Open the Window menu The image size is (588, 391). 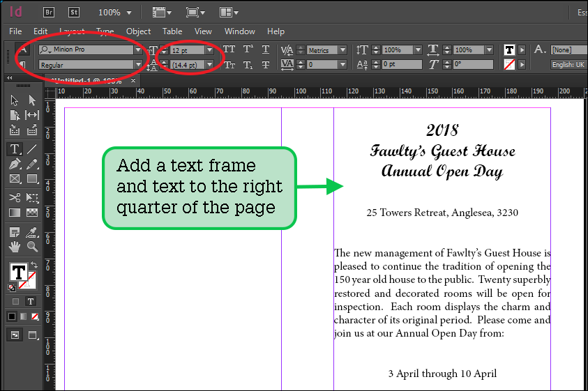pos(240,31)
